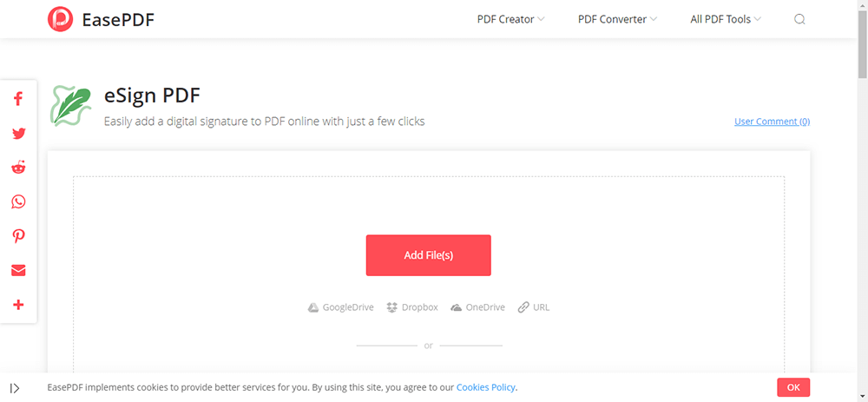Pin page with Pinterest icon
Screen dimensions: 868x402
click(x=18, y=236)
